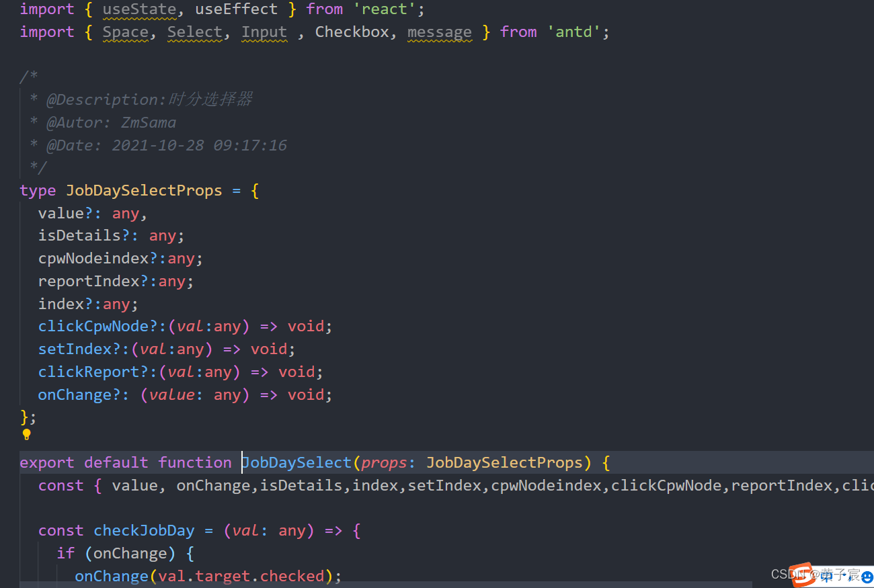This screenshot has height=588, width=874.
Task: Click 'useEffect' in the react import
Action: pyautogui.click(x=237, y=9)
